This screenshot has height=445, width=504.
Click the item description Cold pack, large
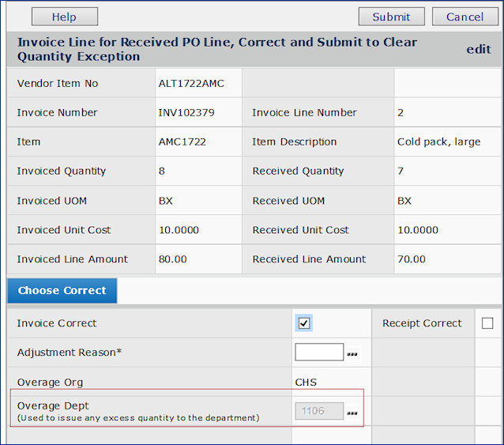point(438,142)
